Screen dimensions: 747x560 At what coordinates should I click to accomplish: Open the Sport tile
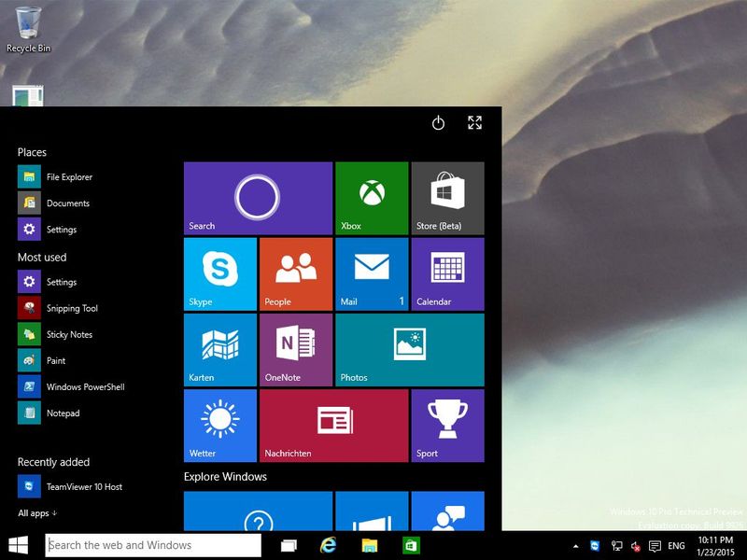click(x=448, y=426)
